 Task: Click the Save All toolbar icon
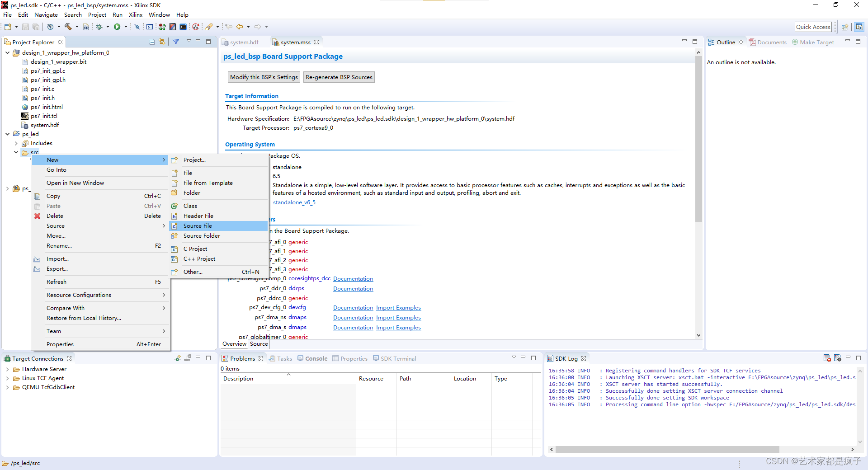coord(36,27)
